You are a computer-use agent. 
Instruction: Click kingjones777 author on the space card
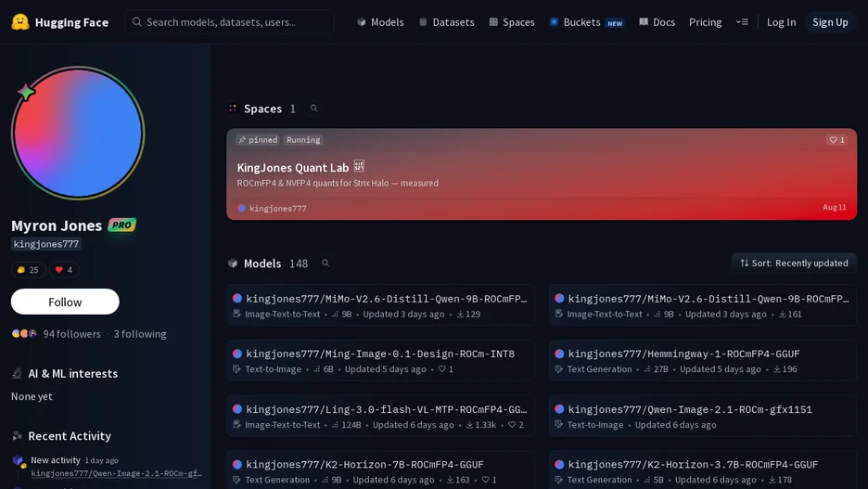(x=272, y=208)
